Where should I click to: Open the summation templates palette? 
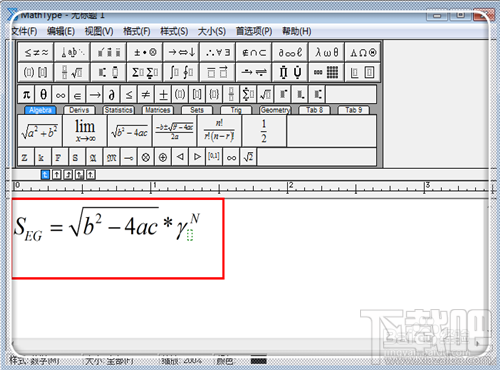(x=145, y=72)
